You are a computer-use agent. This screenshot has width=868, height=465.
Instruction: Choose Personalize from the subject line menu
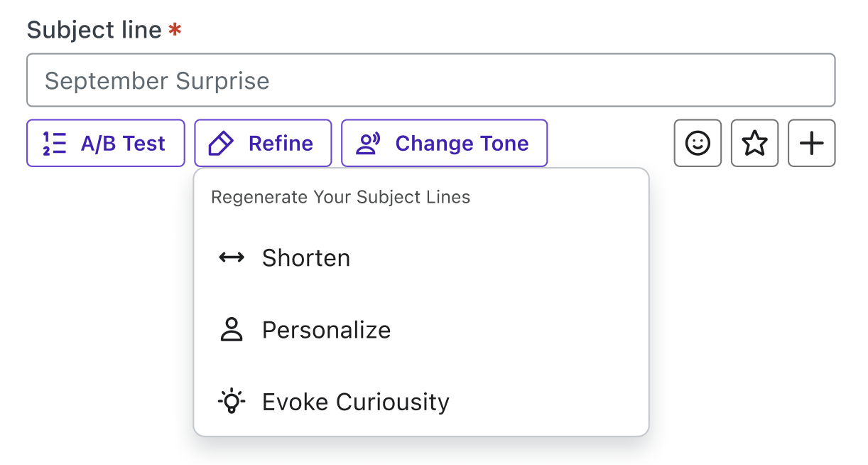[x=327, y=330]
